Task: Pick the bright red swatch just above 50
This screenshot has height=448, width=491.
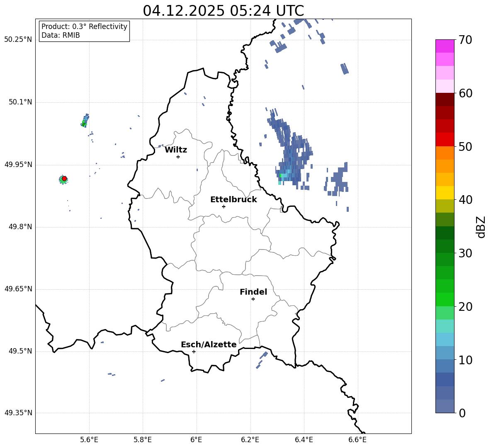Action: point(445,140)
